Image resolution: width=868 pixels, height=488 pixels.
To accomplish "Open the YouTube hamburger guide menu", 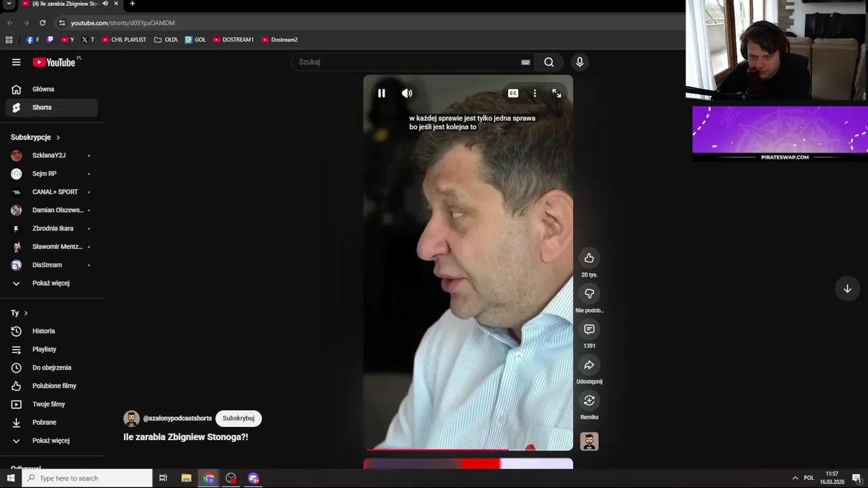I will [x=16, y=62].
